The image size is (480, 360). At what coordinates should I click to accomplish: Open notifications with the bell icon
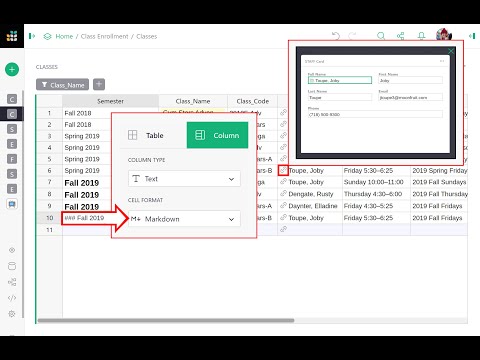[421, 36]
